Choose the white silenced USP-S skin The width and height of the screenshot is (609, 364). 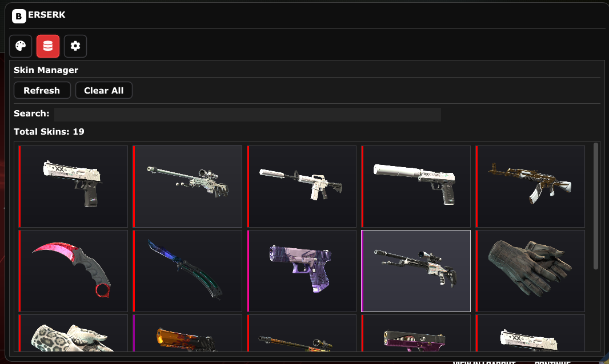(415, 187)
